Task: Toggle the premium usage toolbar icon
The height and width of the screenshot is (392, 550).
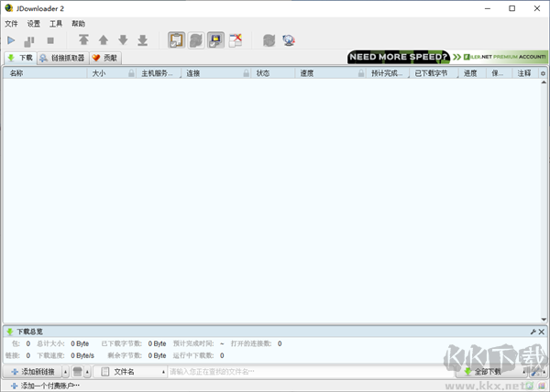Action: tap(215, 40)
